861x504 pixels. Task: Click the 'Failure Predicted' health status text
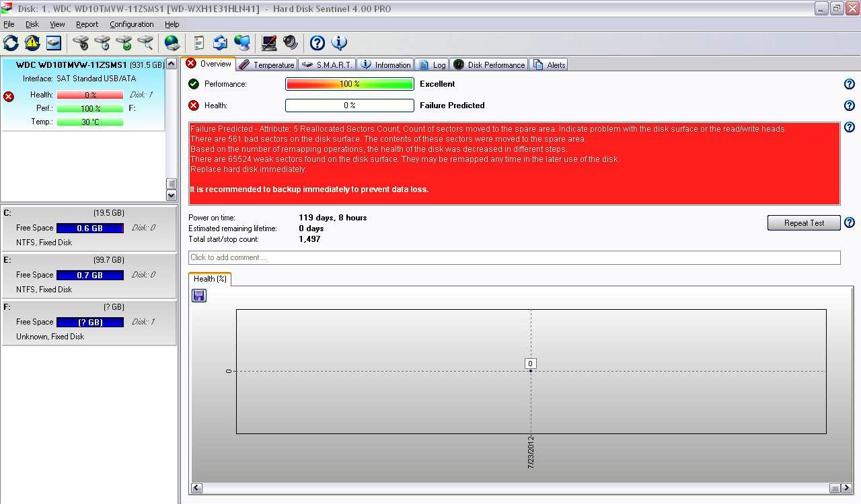452,106
